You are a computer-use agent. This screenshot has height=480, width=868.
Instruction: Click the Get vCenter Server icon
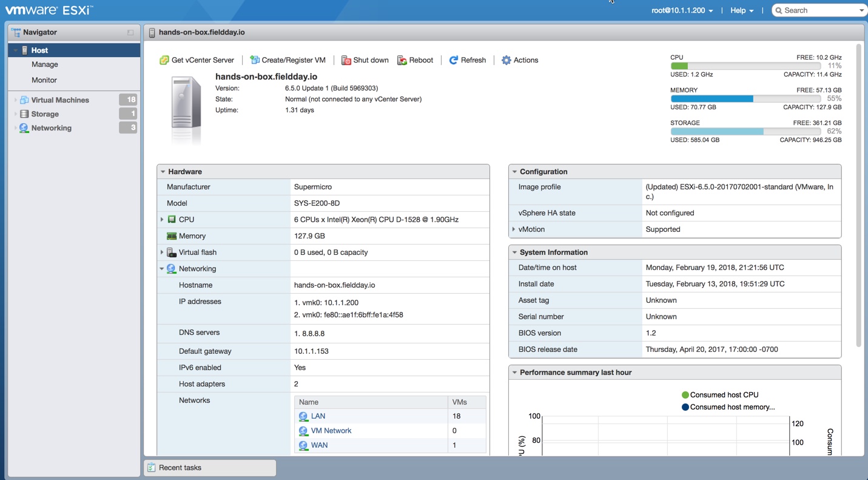tap(164, 60)
